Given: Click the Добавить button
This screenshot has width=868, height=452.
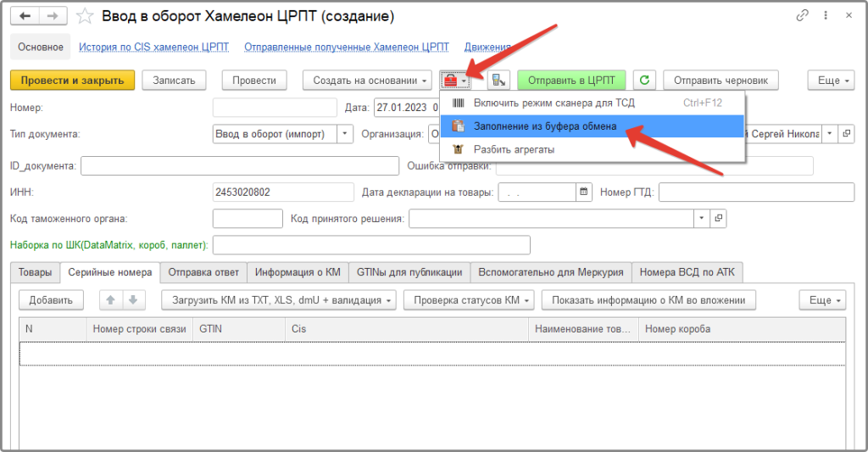Looking at the screenshot, I should click(51, 300).
